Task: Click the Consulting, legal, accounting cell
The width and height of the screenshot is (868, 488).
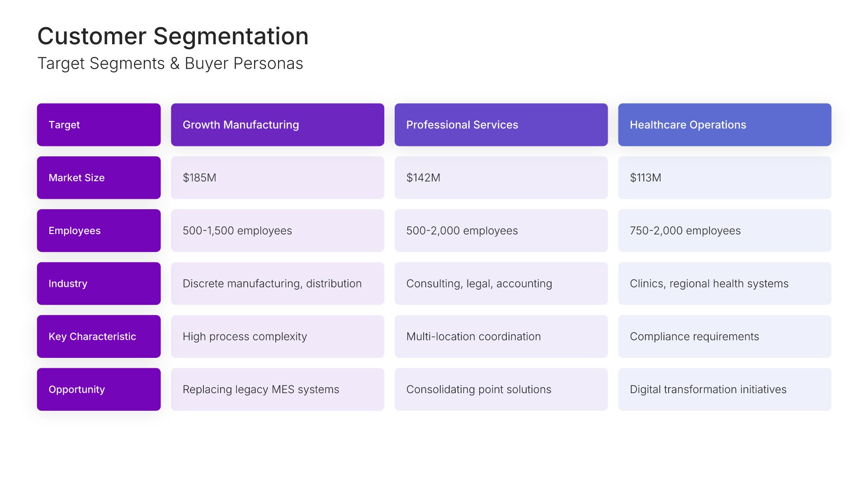Action: click(500, 283)
